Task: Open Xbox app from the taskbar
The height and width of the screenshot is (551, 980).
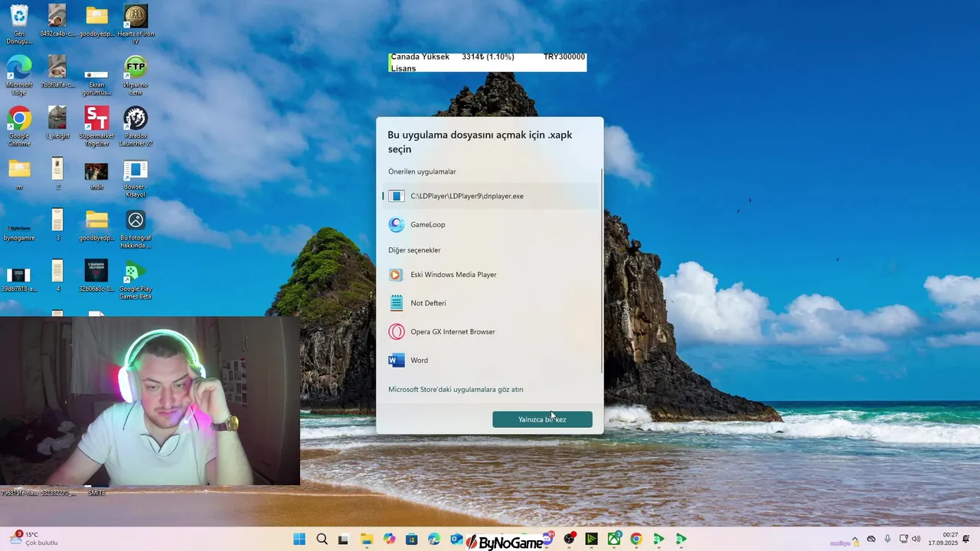Action: click(614, 540)
